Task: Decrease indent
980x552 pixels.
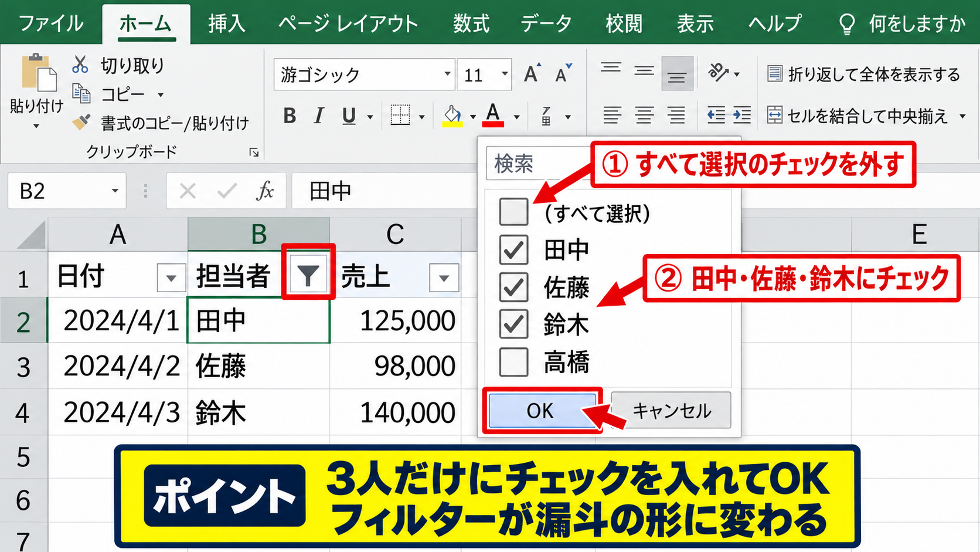Action: [716, 115]
